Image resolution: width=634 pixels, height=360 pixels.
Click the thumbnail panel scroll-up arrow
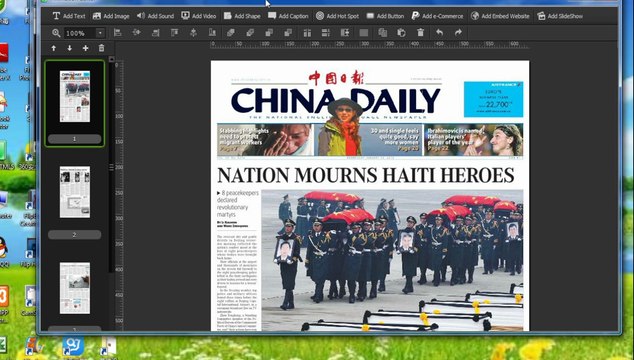pyautogui.click(x=112, y=59)
